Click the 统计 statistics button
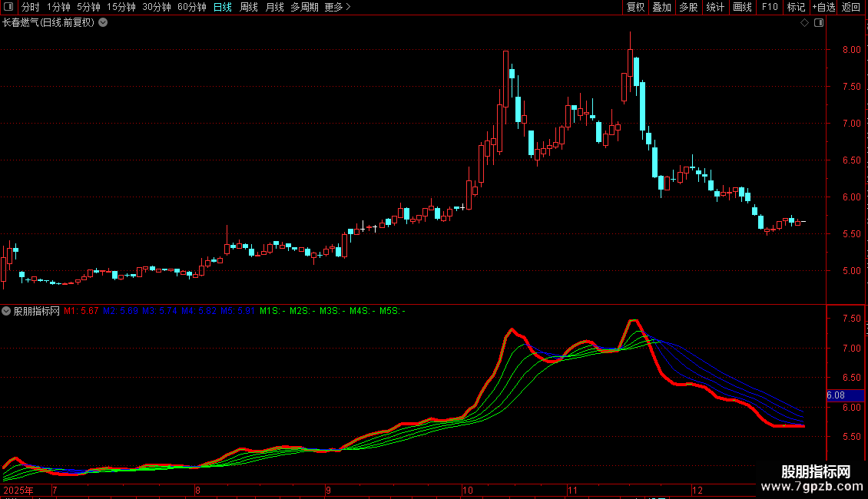The height and width of the screenshot is (499, 868). 715,7
